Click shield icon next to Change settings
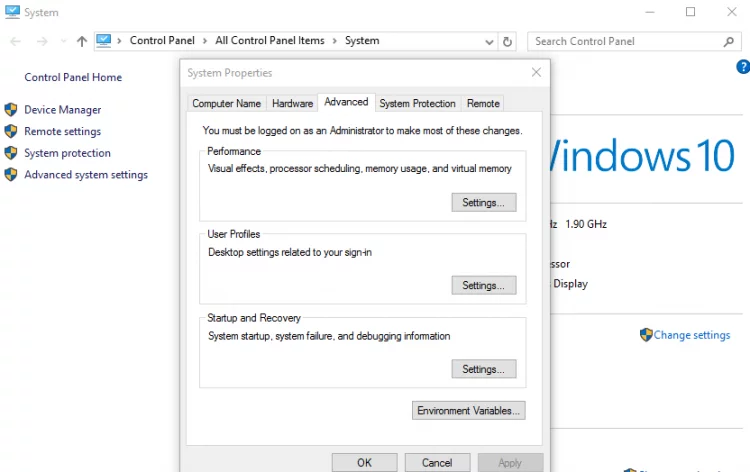 [646, 335]
